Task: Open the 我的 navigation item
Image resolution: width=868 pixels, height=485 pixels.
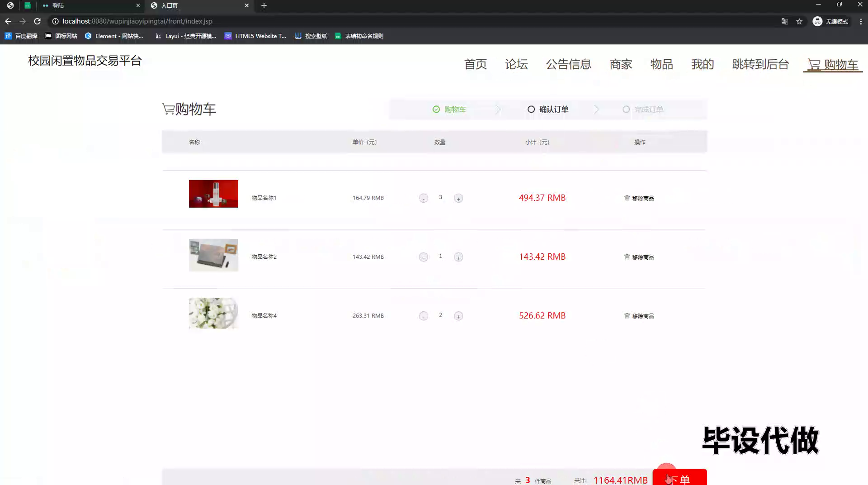Action: 703,64
